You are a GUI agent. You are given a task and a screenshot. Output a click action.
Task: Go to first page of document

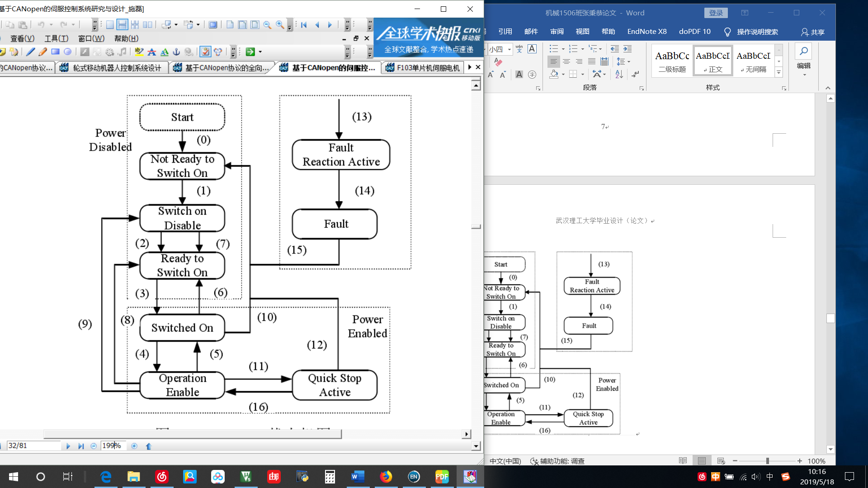click(x=304, y=25)
